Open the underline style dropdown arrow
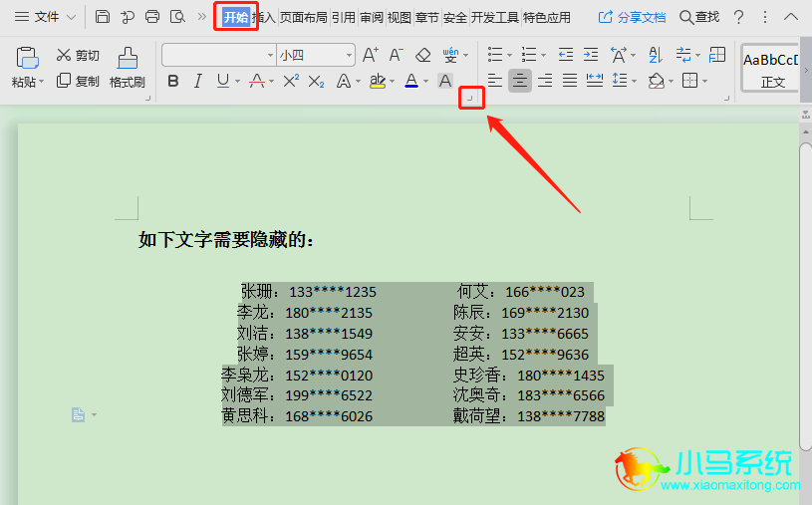Viewport: 812px width, 505px height. pyautogui.click(x=238, y=82)
